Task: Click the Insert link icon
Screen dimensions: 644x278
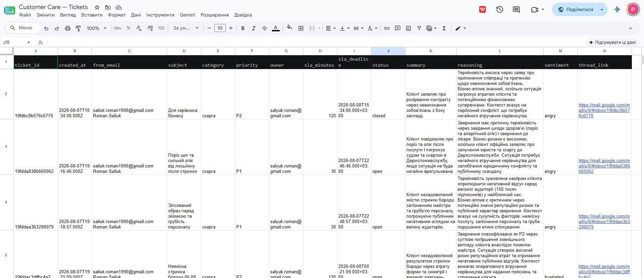Action: (x=387, y=28)
